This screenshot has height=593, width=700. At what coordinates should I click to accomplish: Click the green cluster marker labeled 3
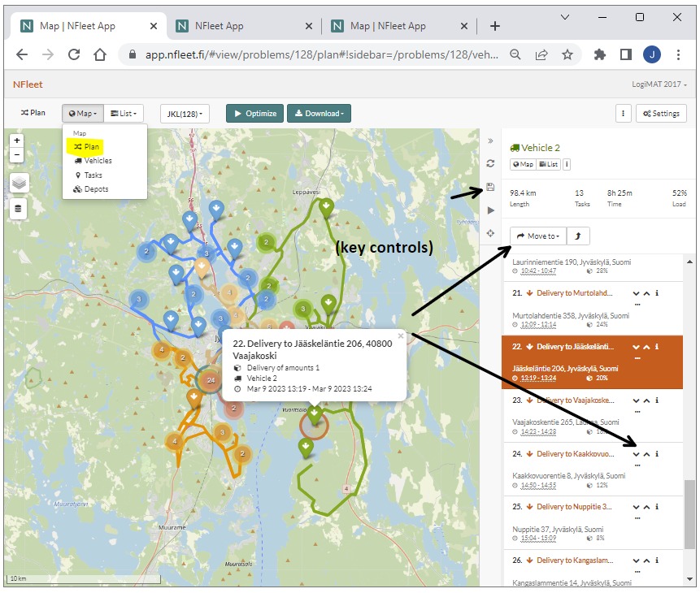click(303, 309)
